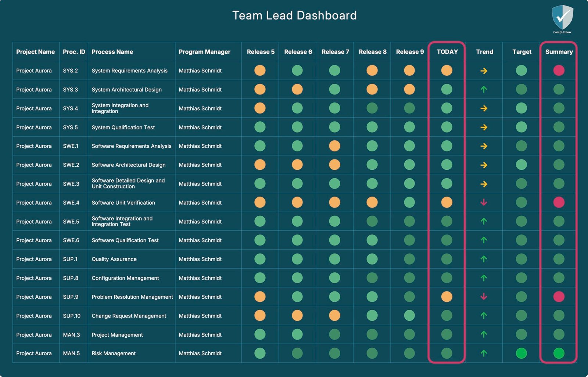Click the SWE.4 red downward trend arrow

[484, 202]
